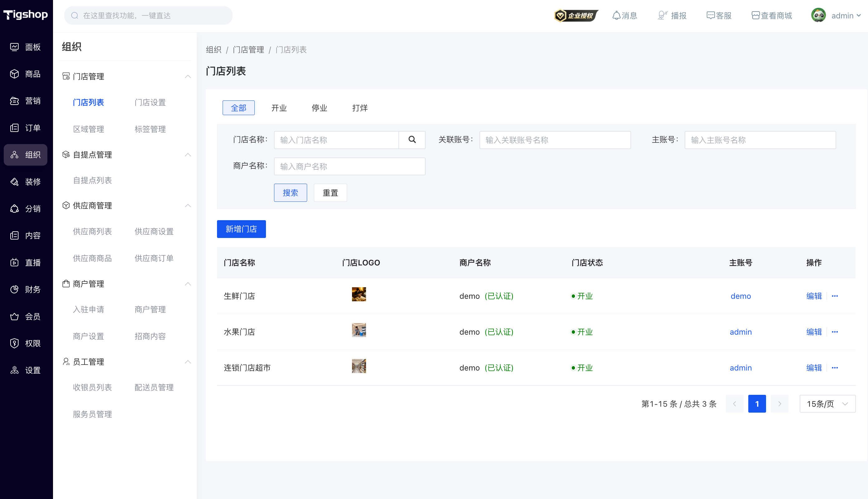The image size is (868, 499).
Task: Open 门店设置 in the submenu
Action: (x=150, y=103)
